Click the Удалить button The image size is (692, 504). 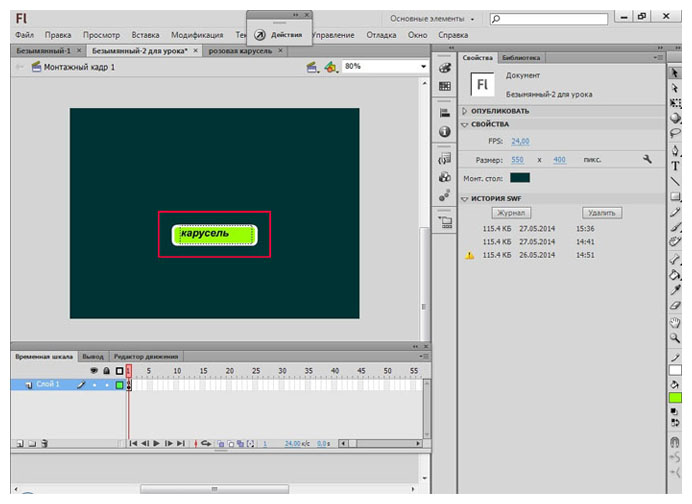coord(602,213)
